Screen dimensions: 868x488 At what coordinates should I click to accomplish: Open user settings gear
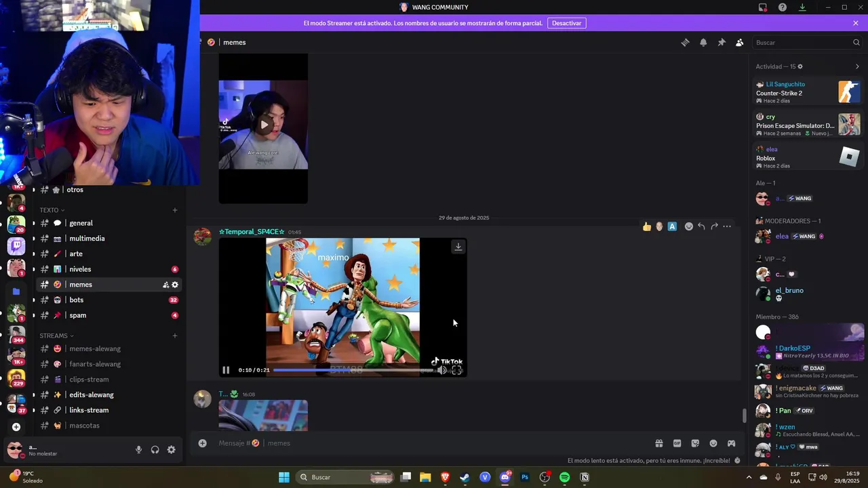coord(171,449)
